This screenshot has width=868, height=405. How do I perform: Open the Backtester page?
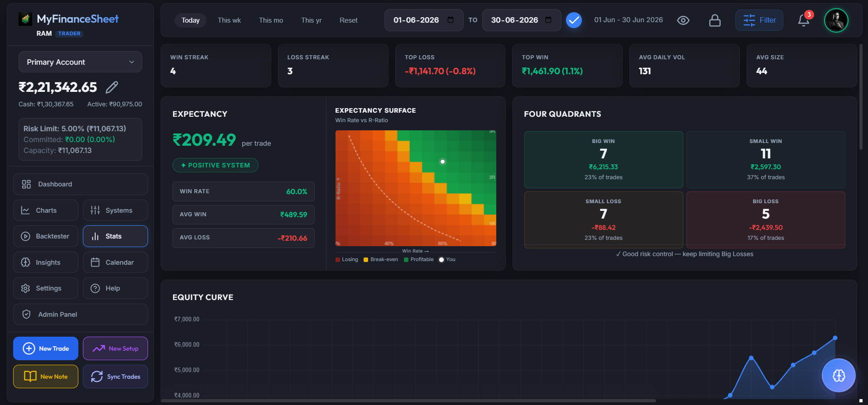coord(46,236)
